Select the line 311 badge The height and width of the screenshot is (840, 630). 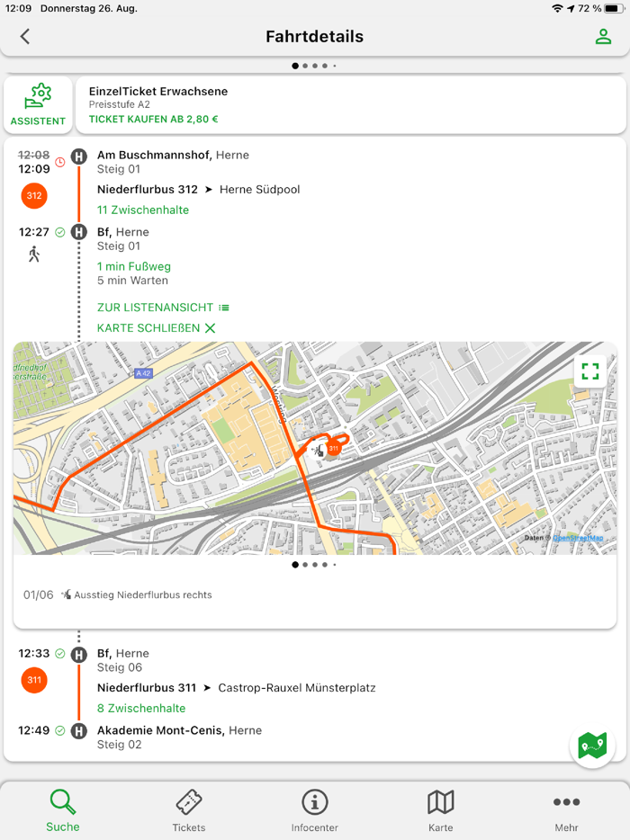click(33, 681)
